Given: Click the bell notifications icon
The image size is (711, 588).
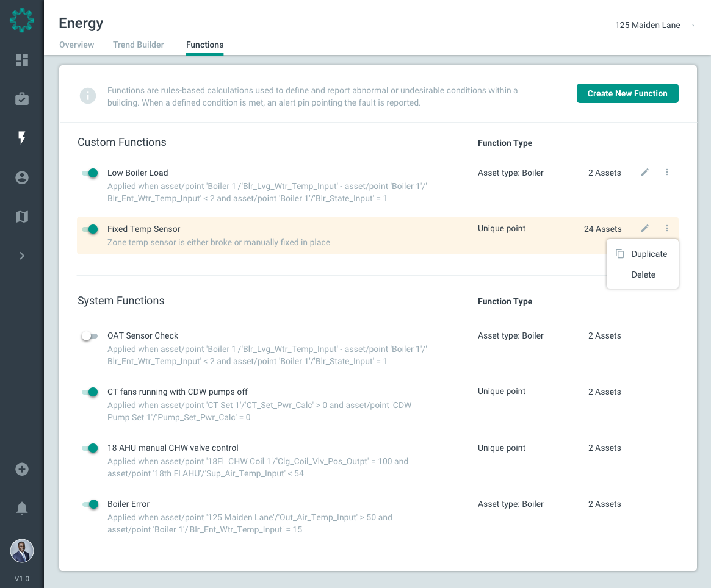Looking at the screenshot, I should (22, 508).
